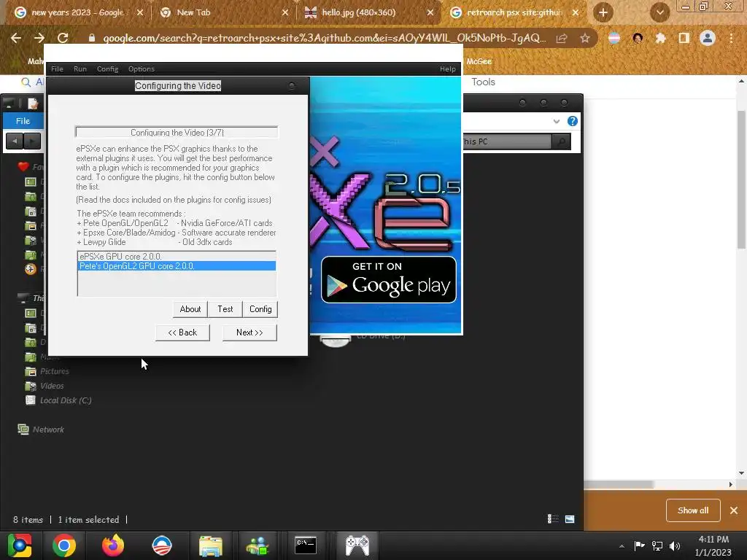Switch to the New Tab browser tab
Image resolution: width=747 pixels, height=560 pixels.
tap(224, 12)
